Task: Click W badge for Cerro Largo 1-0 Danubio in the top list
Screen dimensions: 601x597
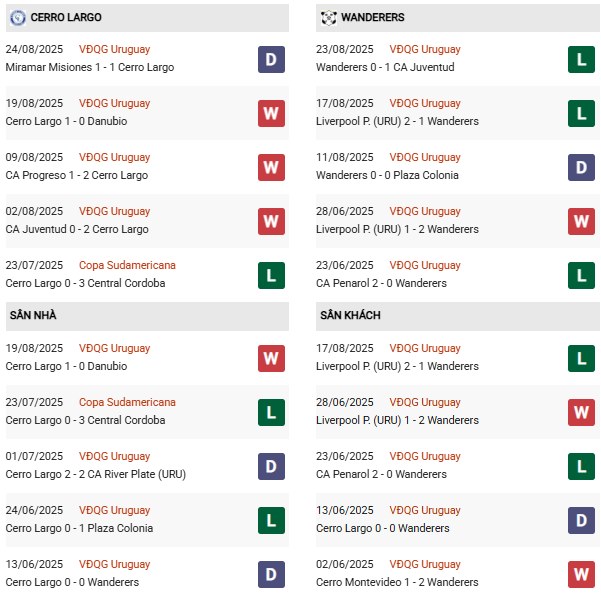Action: [x=271, y=113]
